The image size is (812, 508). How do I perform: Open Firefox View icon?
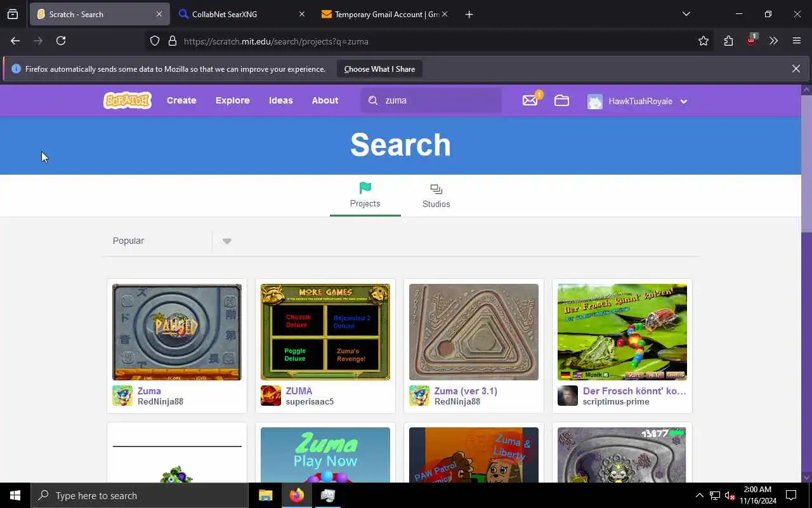point(13,14)
